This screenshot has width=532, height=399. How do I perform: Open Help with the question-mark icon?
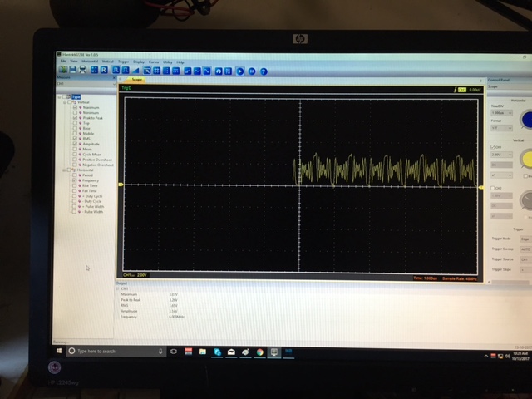click(264, 71)
